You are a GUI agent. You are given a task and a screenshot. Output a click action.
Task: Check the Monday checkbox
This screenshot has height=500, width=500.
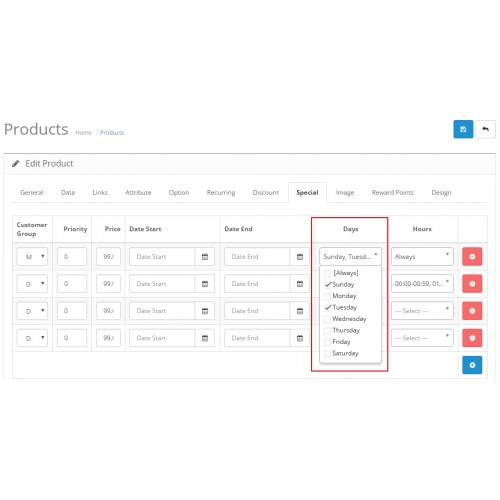328,296
